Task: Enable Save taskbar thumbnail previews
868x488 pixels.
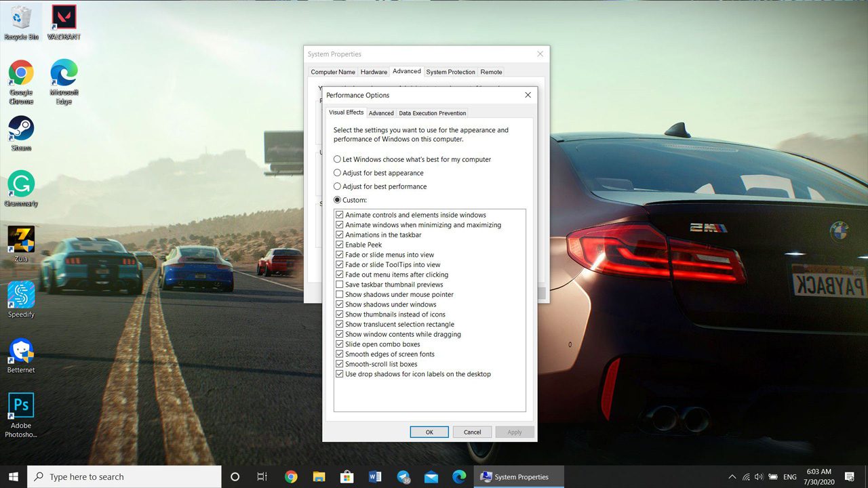Action: click(340, 285)
